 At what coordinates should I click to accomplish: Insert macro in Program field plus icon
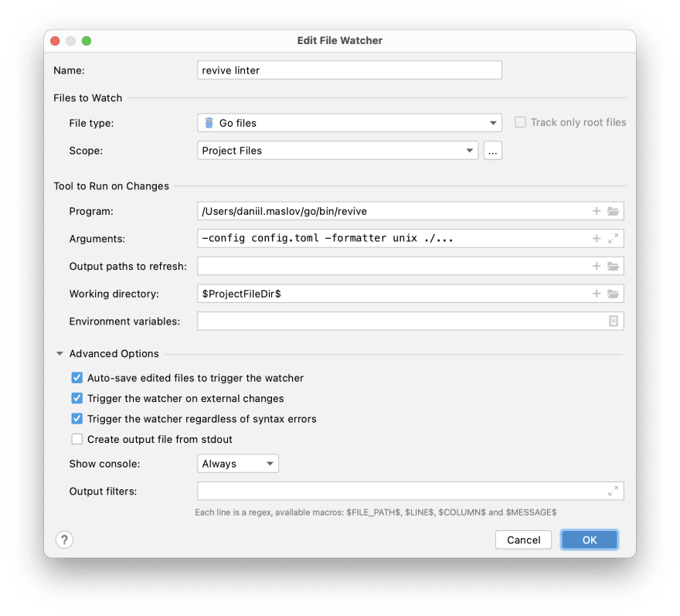click(x=597, y=211)
